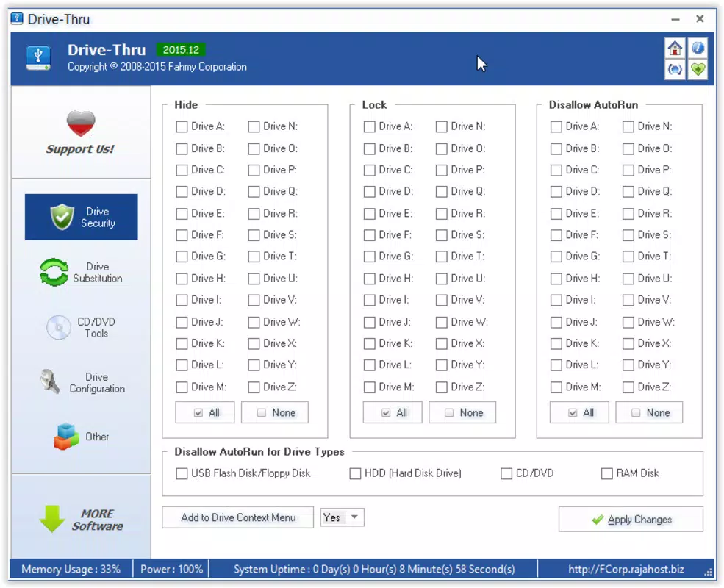The height and width of the screenshot is (588, 724).
Task: Click the green heart donate icon
Action: (698, 70)
